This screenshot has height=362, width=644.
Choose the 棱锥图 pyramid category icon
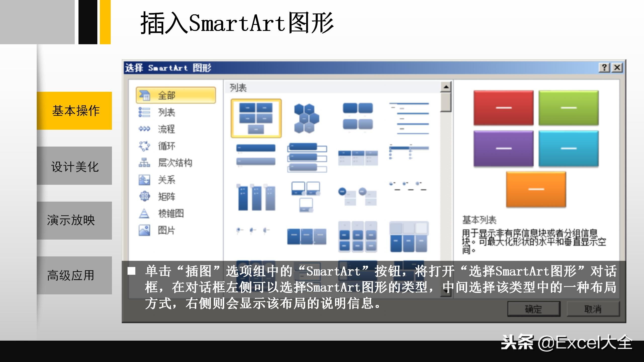(x=144, y=213)
